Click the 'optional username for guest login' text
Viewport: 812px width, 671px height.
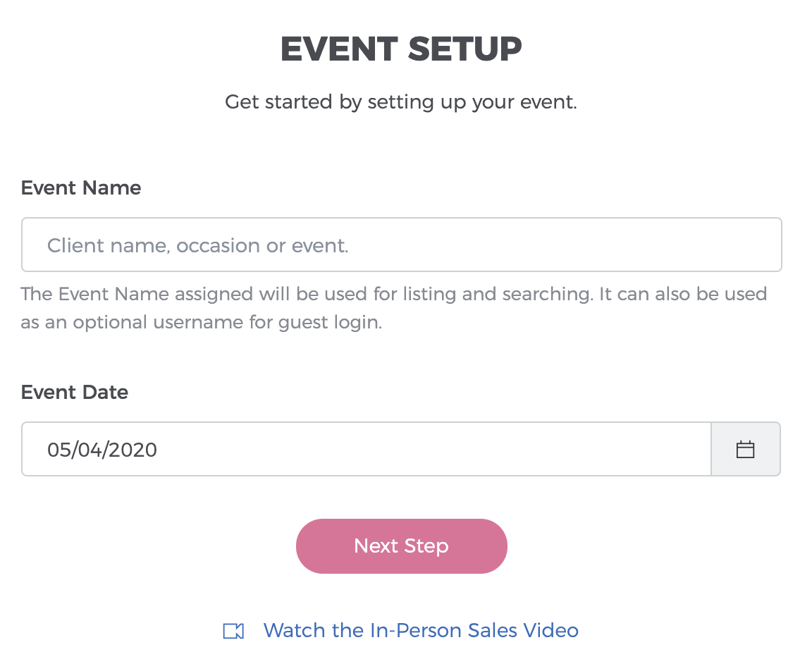[x=228, y=323]
